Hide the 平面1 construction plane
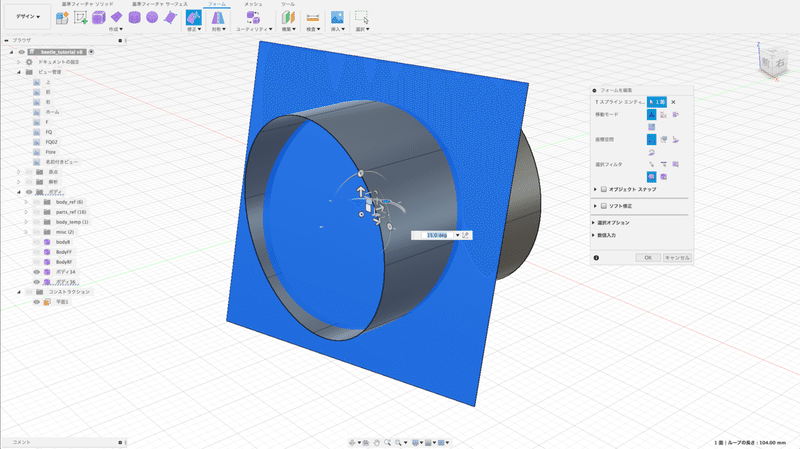The image size is (800, 449). [37, 302]
